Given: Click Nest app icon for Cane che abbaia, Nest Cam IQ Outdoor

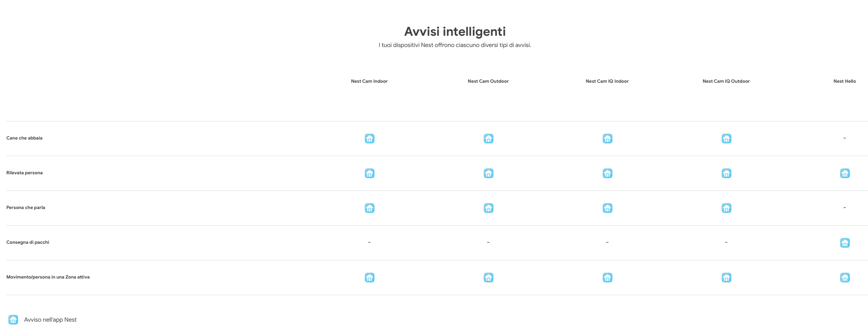Looking at the screenshot, I should click(726, 139).
